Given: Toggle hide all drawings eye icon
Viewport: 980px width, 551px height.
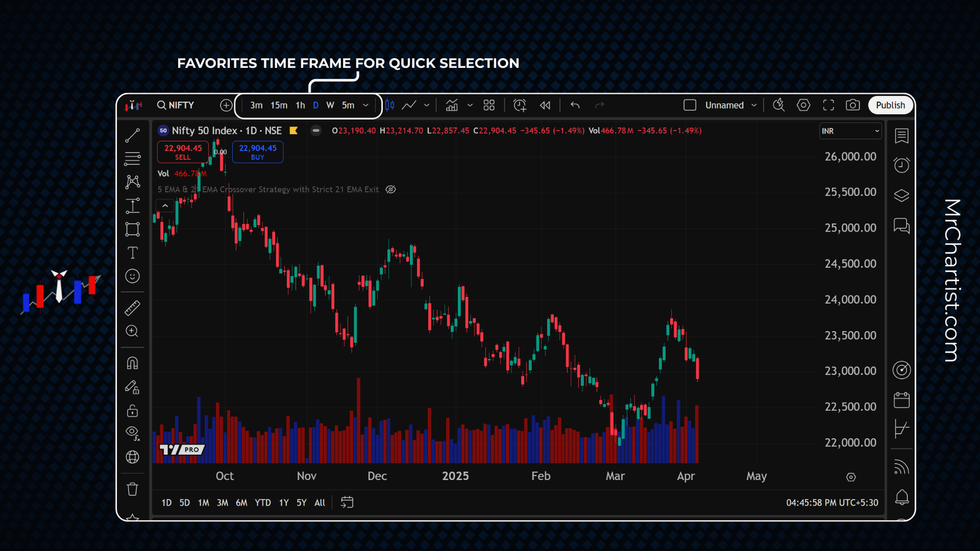Looking at the screenshot, I should (132, 433).
